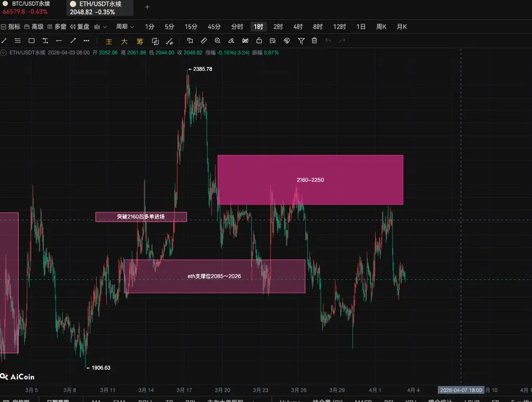Select the rectangle drawing tool
The image size is (532, 402).
(32, 41)
